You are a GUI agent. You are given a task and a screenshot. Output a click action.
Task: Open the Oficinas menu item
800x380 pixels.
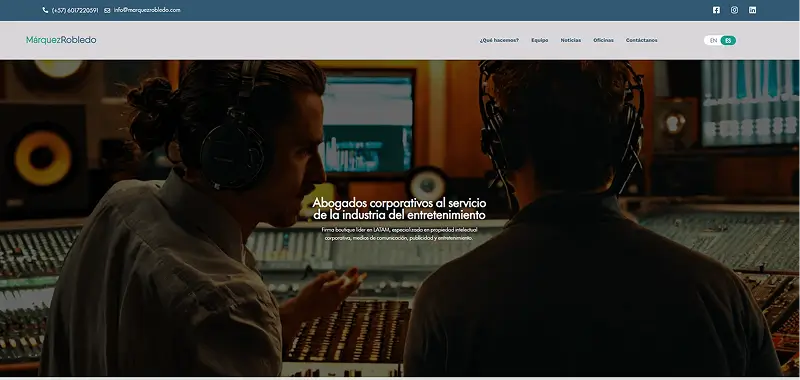click(603, 40)
